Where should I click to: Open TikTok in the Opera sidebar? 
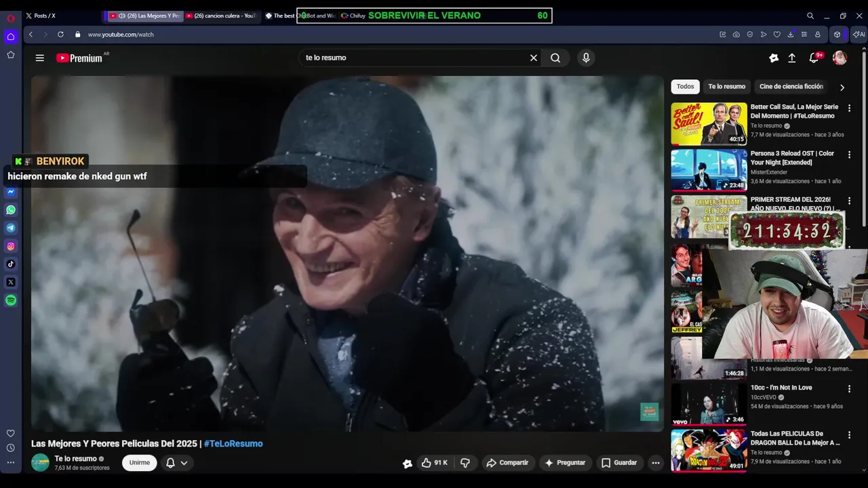click(x=11, y=264)
